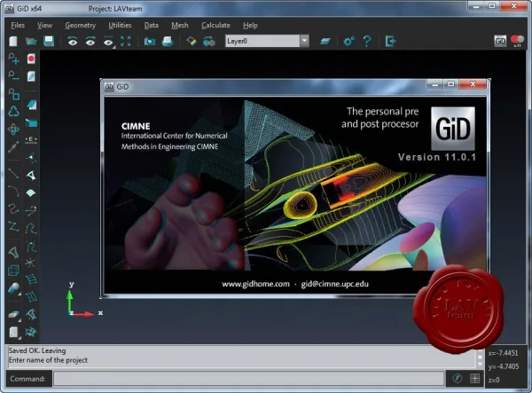The width and height of the screenshot is (532, 393).
Task: Click the y=-4.7405 coordinate readout
Action: 504,367
